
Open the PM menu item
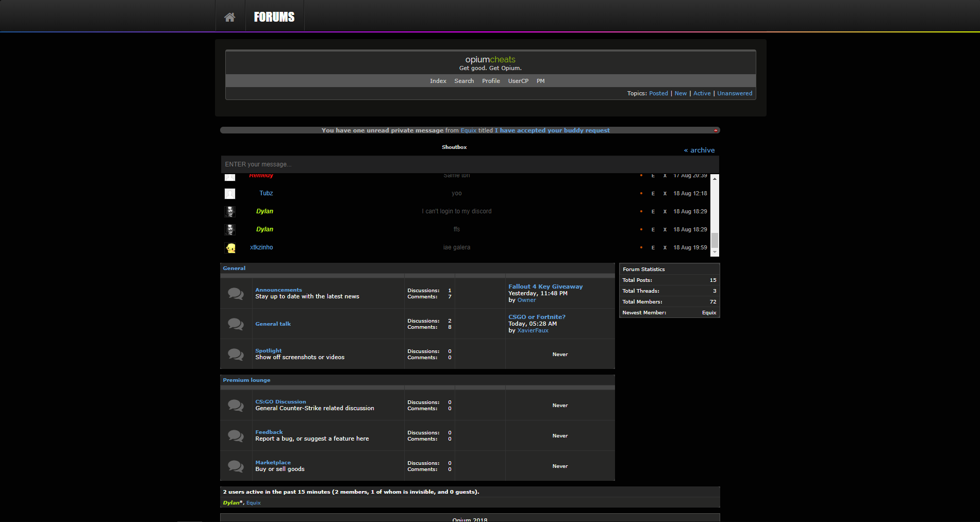point(540,81)
